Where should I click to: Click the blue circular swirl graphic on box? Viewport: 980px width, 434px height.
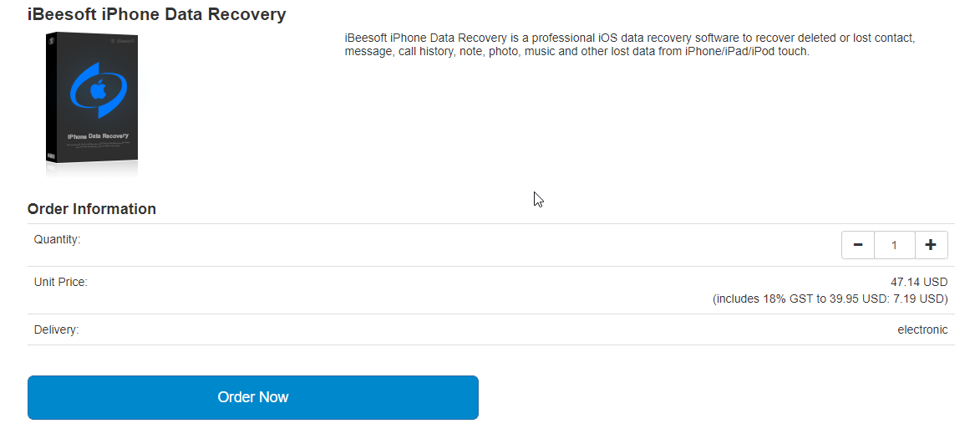click(x=98, y=90)
